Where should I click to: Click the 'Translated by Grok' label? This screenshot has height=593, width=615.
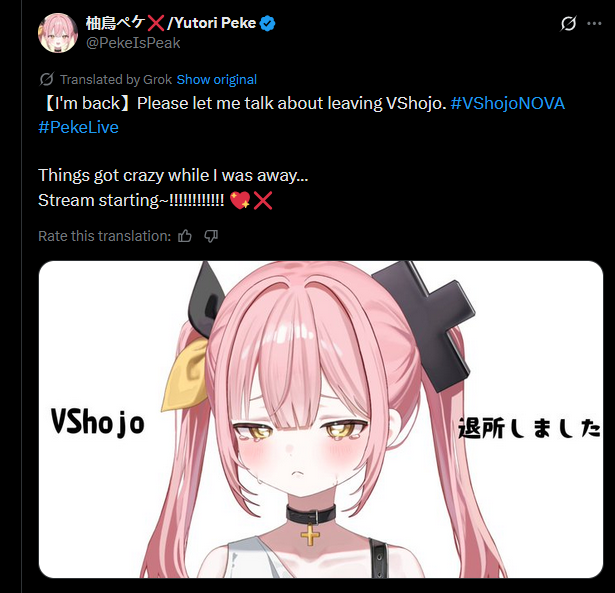[x=116, y=80]
